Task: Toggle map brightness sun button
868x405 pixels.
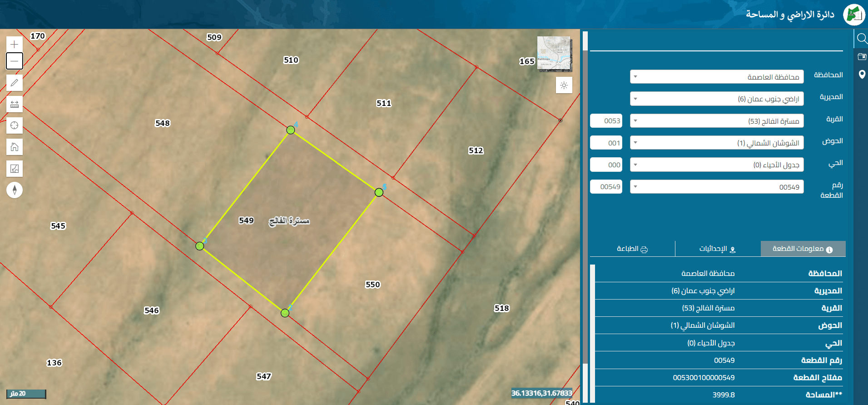Action: tap(564, 85)
